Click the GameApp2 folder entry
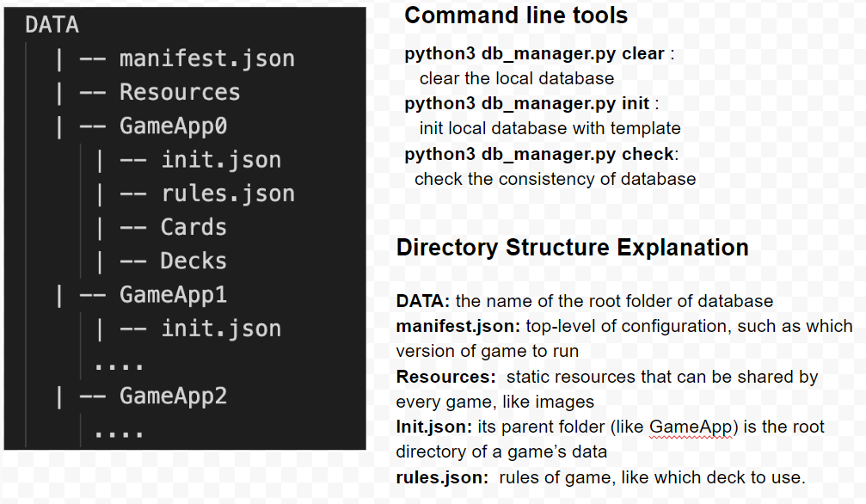This screenshot has width=866, height=504. [x=174, y=396]
